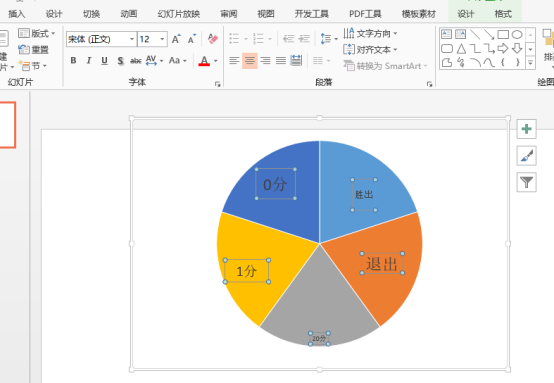Switch to the 幻灯片放映 tab
Screen dimensions: 554x383
[x=179, y=14]
